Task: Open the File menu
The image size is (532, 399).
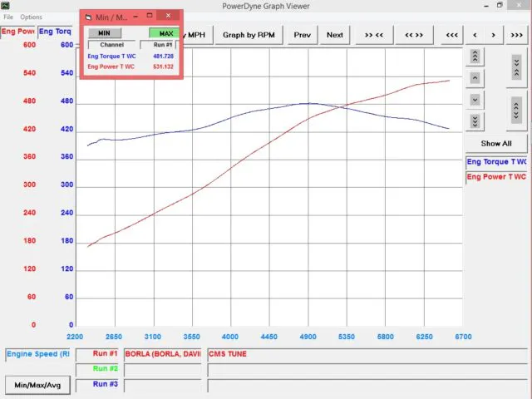Action: point(8,17)
